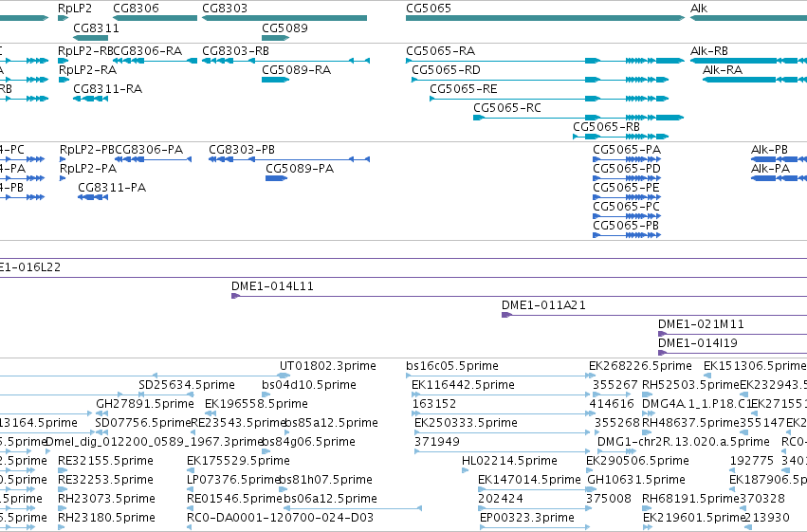Select the HL02214.5prime EST label
This screenshot has height=532, width=807.
pos(509,462)
